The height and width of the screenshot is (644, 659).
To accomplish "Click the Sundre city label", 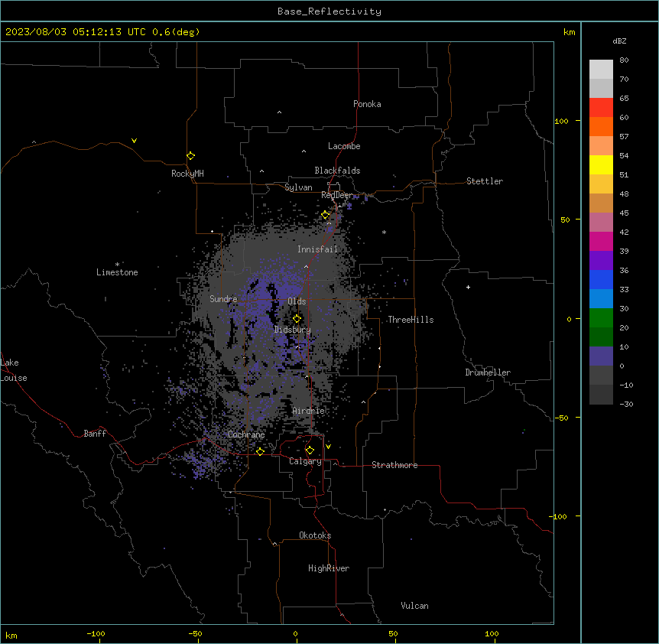I will (x=223, y=299).
